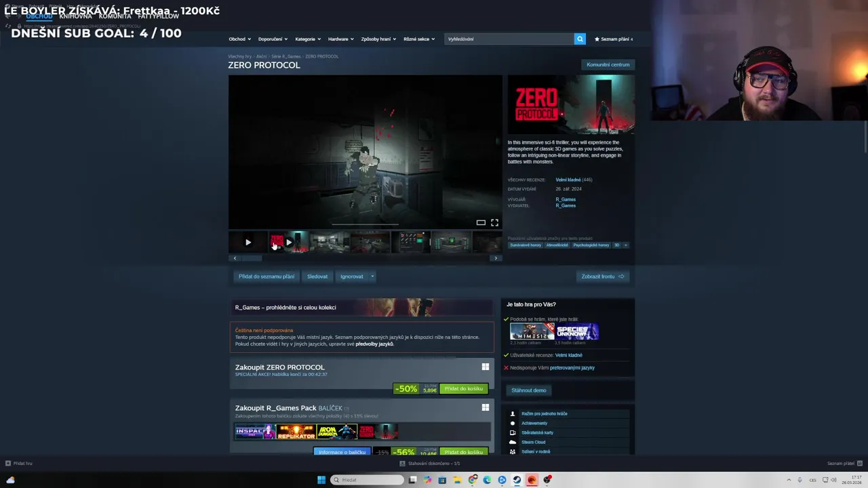Screen dimensions: 868x488
Task: Open the Steam app in the taskbar
Action: pos(517,480)
